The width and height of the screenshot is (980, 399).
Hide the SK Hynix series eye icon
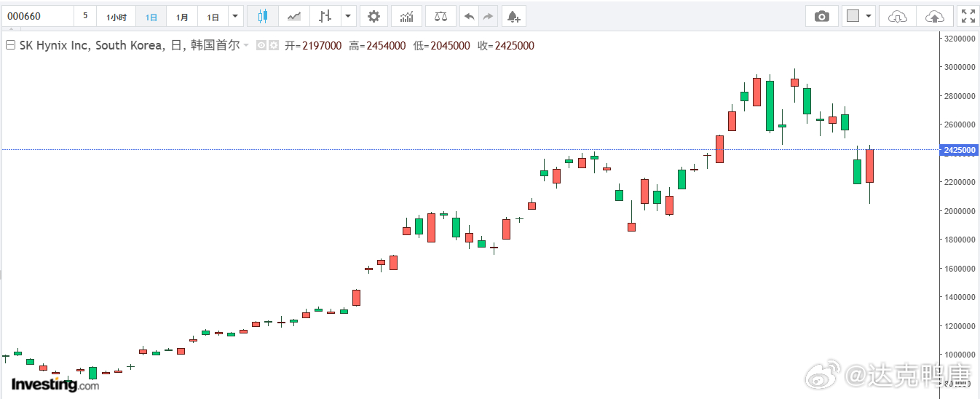point(262,45)
